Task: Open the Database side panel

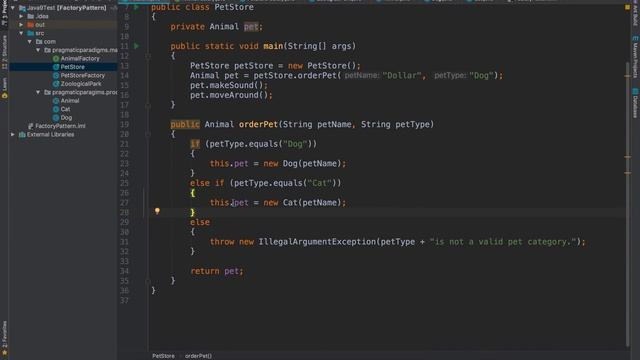Action: coord(636,103)
